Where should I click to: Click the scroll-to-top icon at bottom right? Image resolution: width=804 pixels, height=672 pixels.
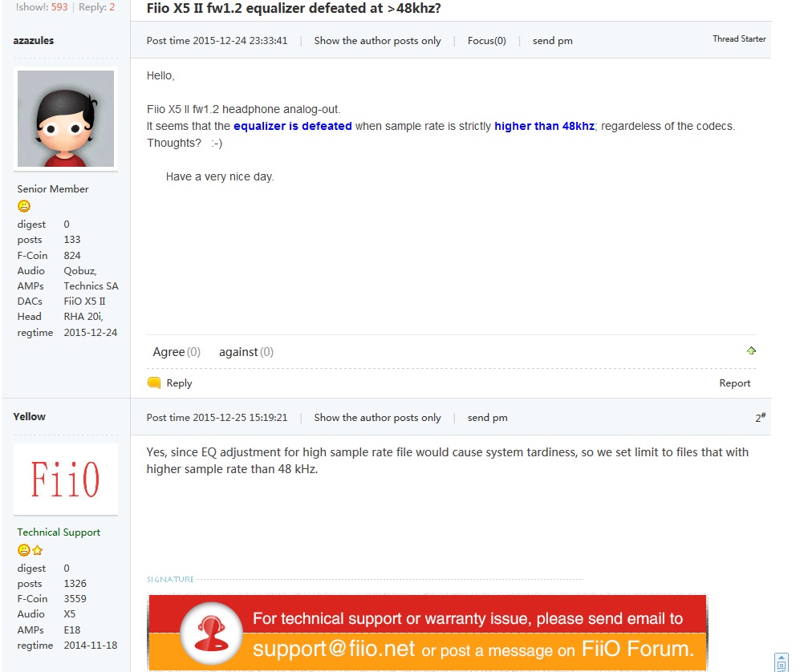pos(781,662)
